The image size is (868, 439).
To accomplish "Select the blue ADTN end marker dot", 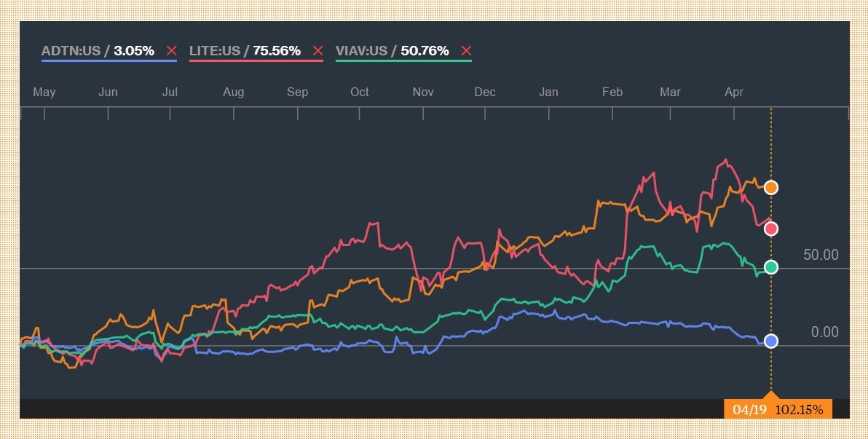I will pos(771,341).
